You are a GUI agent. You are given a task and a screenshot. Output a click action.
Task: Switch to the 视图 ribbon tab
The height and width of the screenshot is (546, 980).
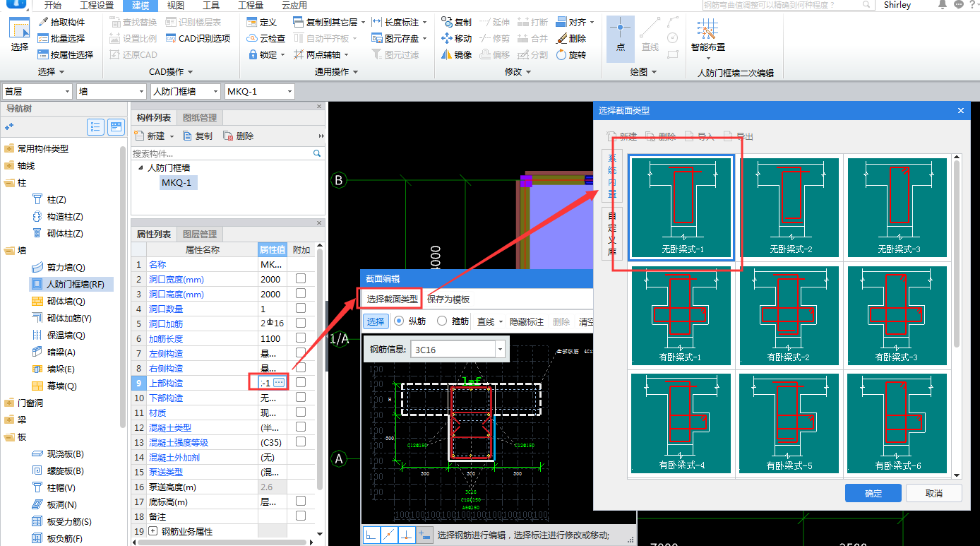point(175,5)
